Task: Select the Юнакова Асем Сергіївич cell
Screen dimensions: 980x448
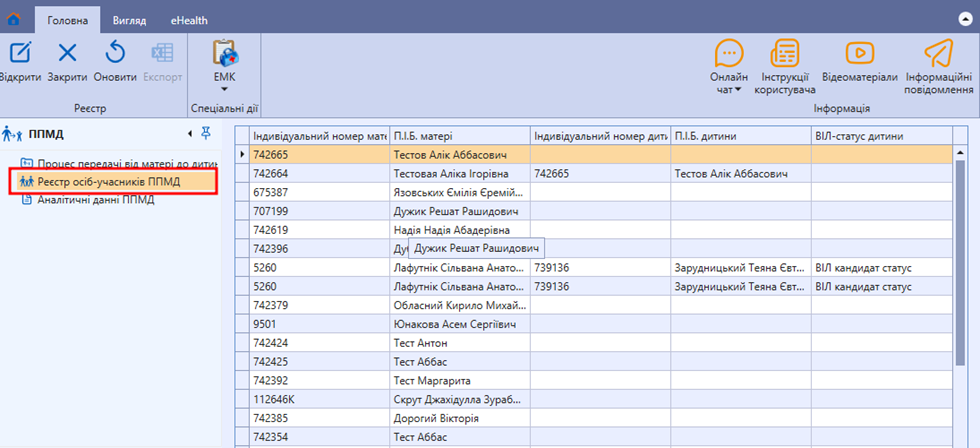Action: pos(459,324)
